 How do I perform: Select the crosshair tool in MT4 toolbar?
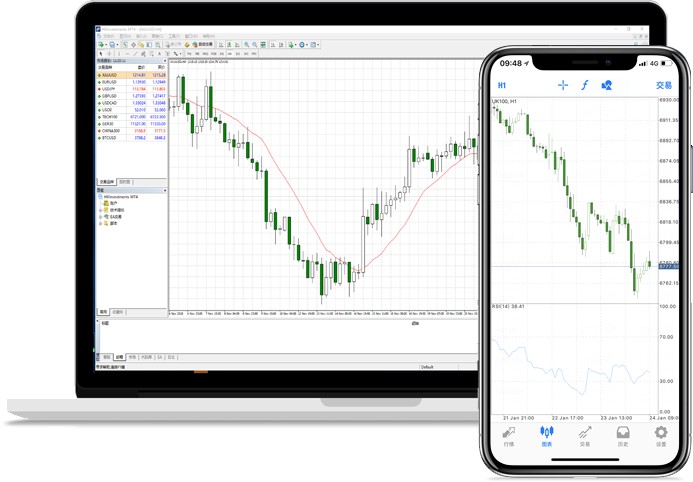[109, 53]
